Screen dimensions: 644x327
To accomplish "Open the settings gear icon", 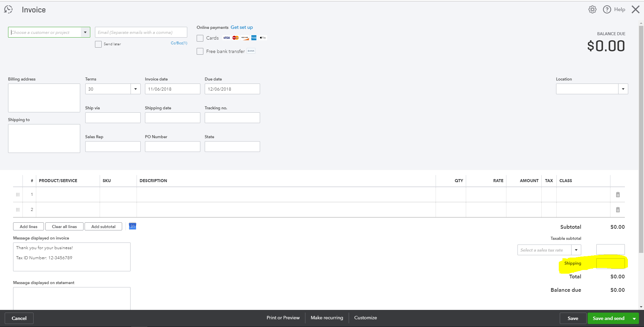I will (592, 9).
